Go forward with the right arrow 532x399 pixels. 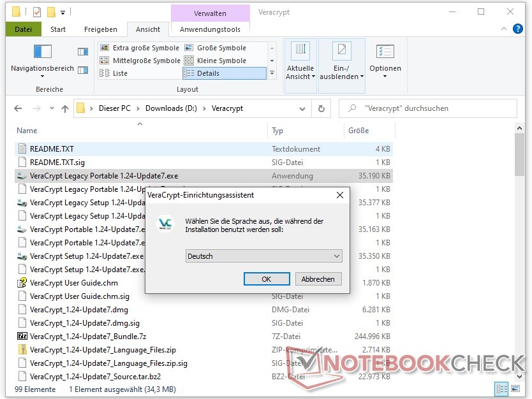pyautogui.click(x=36, y=108)
